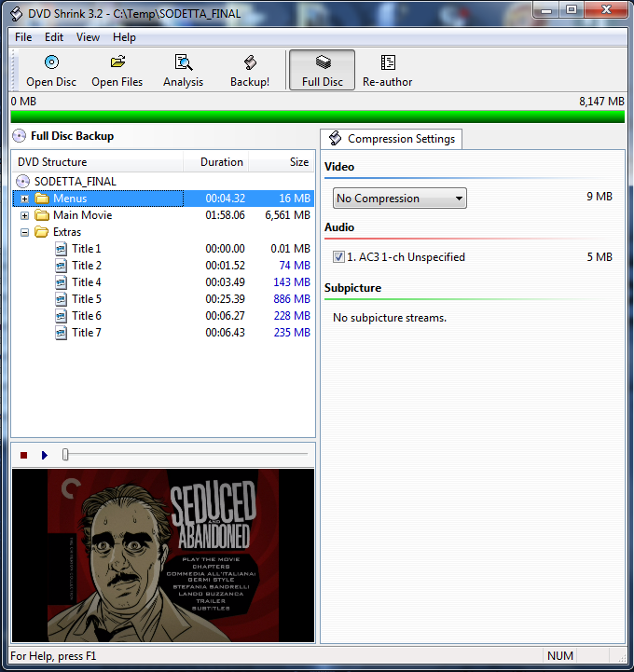
Task: Minimize the DVD Shrink window
Action: click(546, 9)
